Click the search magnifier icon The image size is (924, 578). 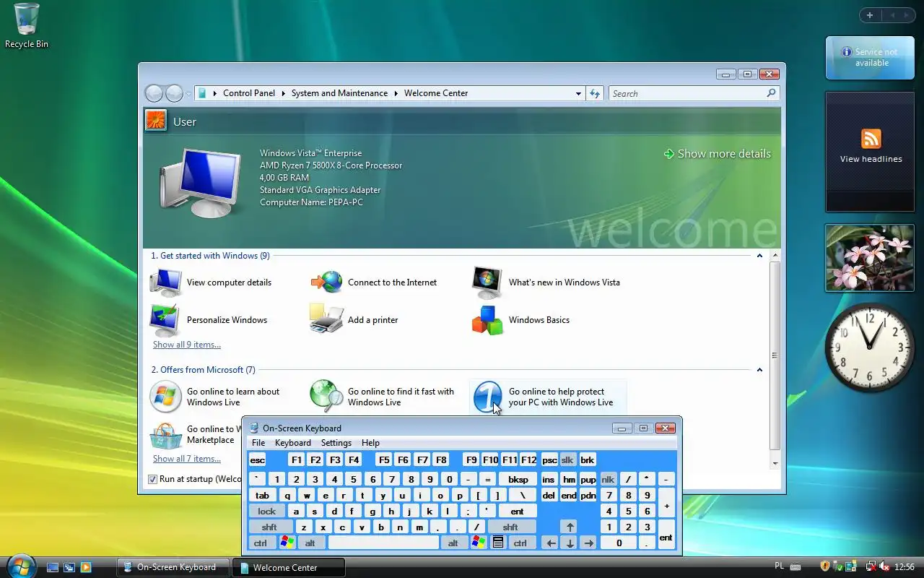771,93
